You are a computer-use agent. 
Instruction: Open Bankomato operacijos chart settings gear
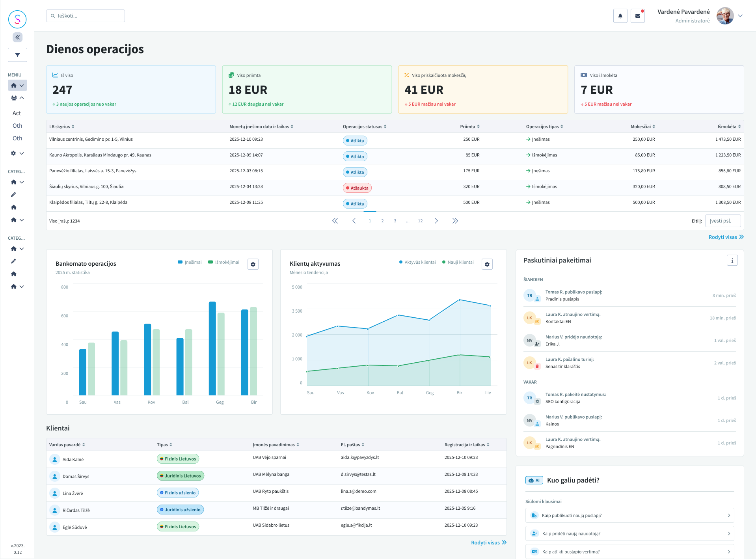pos(253,264)
